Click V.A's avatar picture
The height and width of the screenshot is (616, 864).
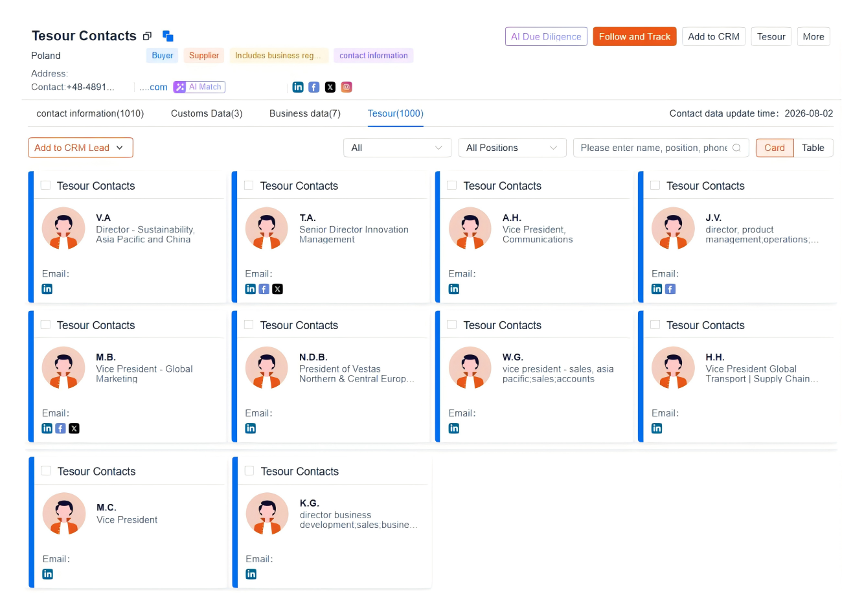coord(63,229)
